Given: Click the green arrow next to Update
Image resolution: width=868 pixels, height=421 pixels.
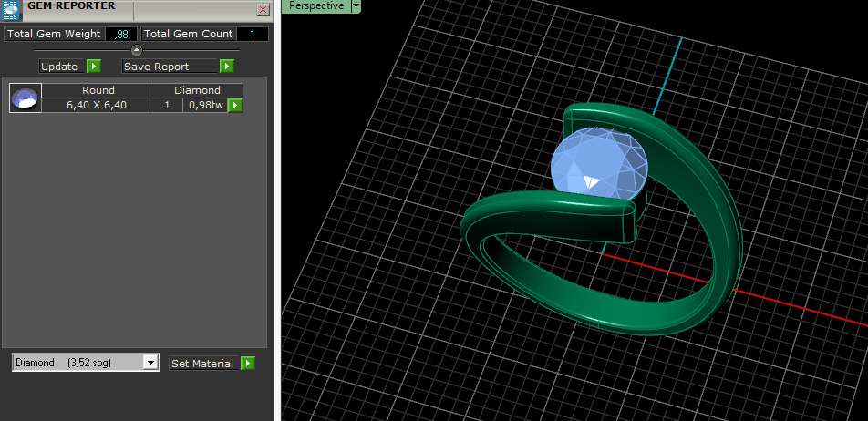Looking at the screenshot, I should pyautogui.click(x=94, y=67).
